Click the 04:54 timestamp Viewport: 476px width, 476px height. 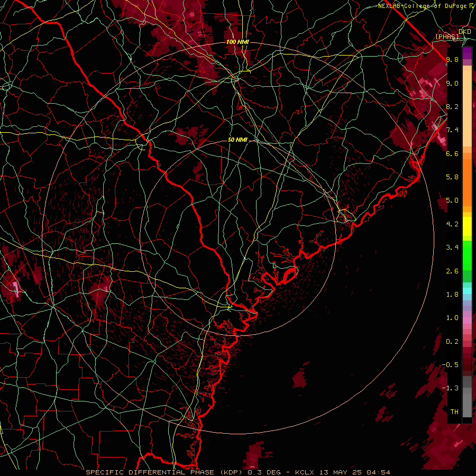(x=378, y=472)
